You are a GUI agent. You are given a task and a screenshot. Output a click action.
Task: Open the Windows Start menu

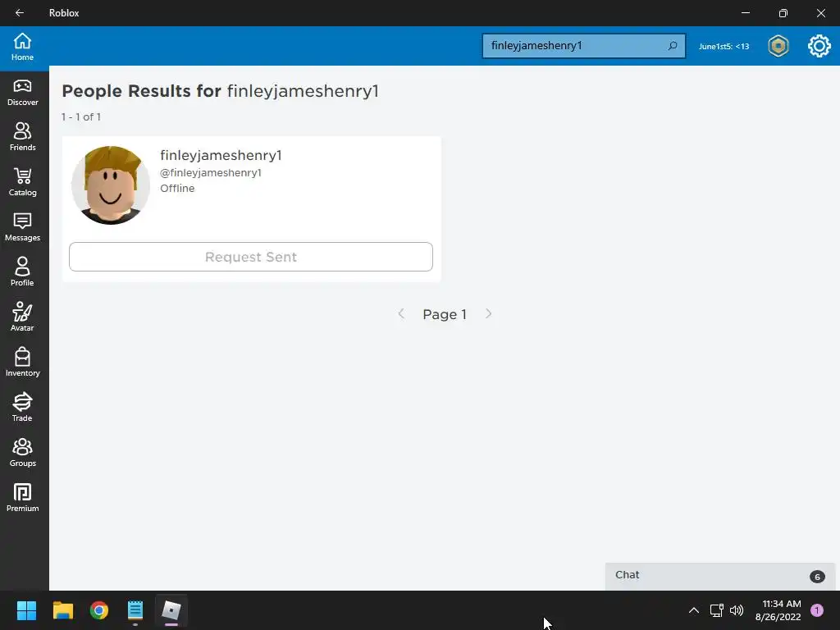pyautogui.click(x=26, y=610)
